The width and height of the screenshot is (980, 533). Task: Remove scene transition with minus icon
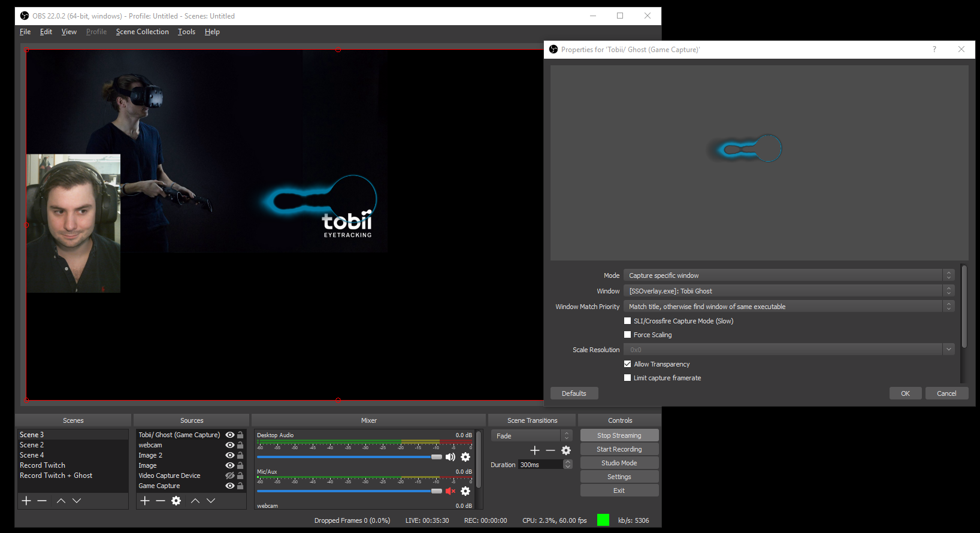pos(551,450)
